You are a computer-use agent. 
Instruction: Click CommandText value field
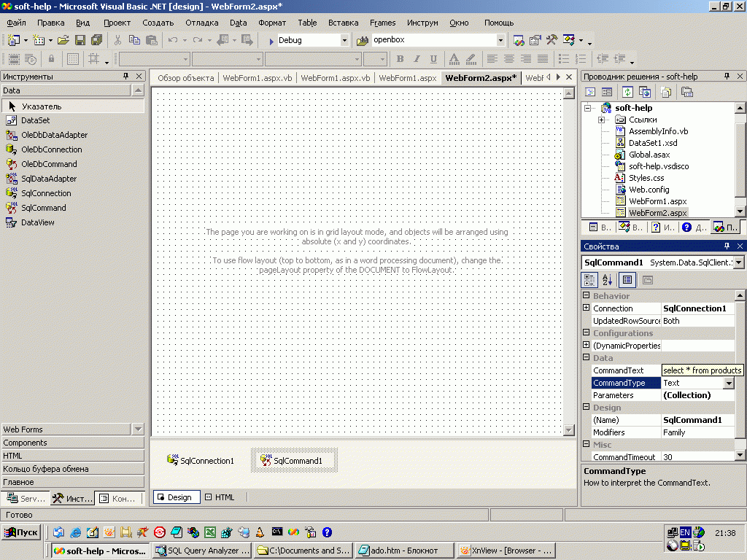tap(703, 370)
